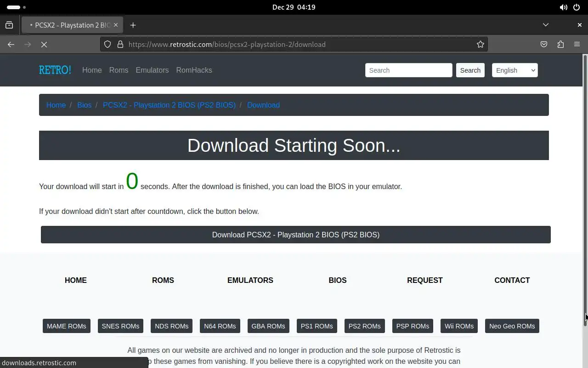Open the Pocket save icon
588x368 pixels.
pos(544,44)
